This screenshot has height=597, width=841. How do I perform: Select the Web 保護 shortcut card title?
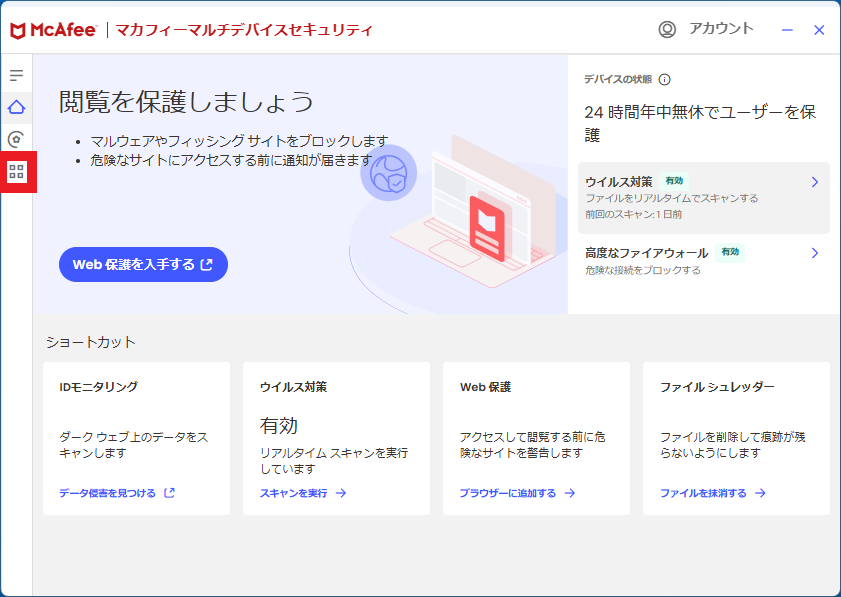(485, 387)
